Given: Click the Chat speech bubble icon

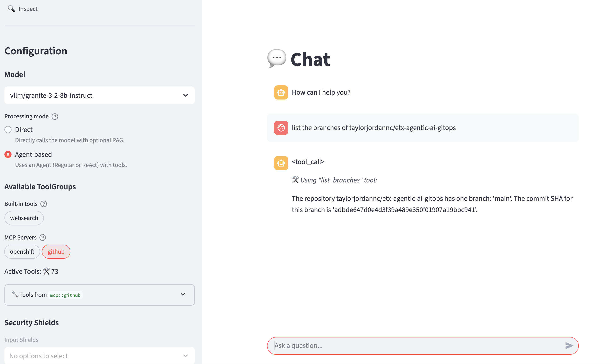Looking at the screenshot, I should [277, 58].
